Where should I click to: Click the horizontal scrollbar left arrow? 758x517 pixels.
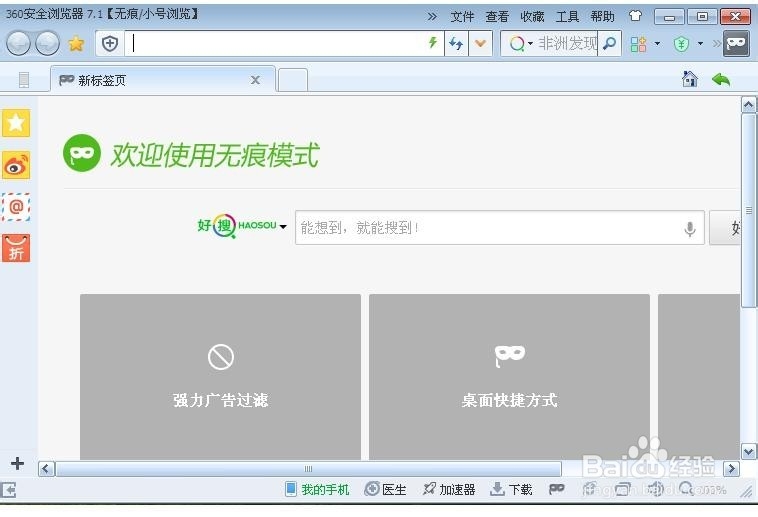[46, 469]
